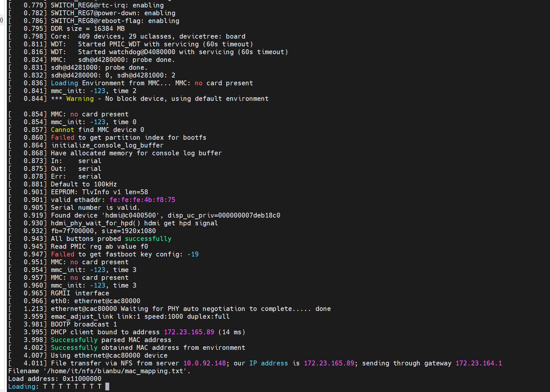The image size is (550, 392).
Task: Click the yellow Warning text
Action: 80,99
